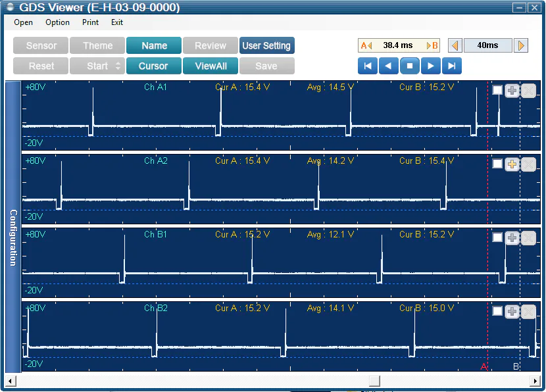Screen dimensions: 546x392
Task: Toggle the checkbox for channel A1
Action: click(x=497, y=91)
